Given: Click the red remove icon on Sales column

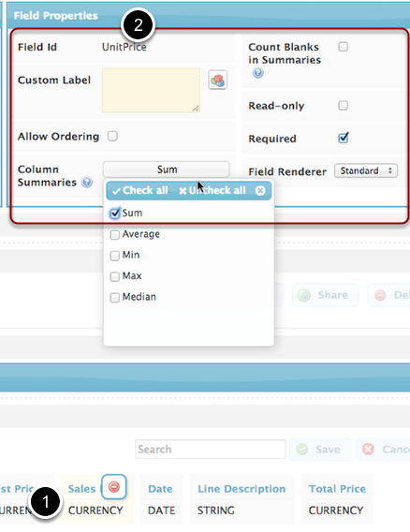Looking at the screenshot, I should (114, 487).
